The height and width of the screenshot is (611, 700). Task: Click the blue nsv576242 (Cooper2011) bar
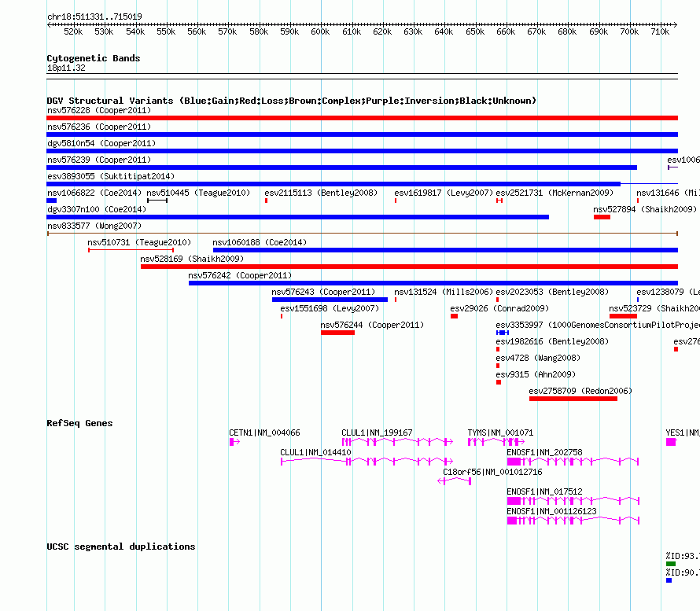coord(433,283)
